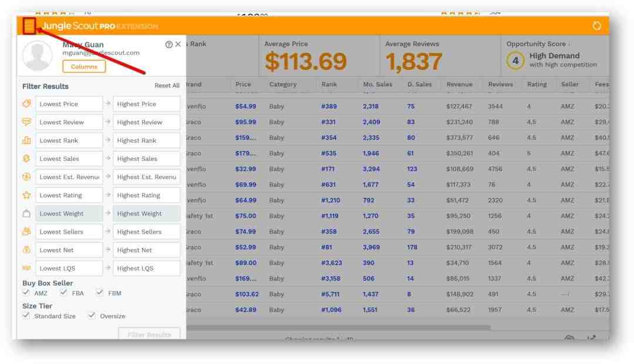Sort table by Seller column header
The height and width of the screenshot is (364, 634).
click(x=569, y=85)
